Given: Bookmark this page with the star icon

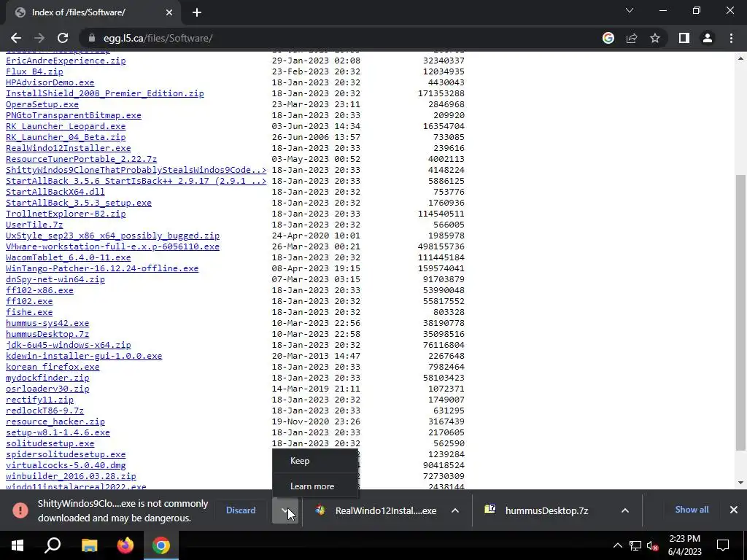Looking at the screenshot, I should 655,38.
